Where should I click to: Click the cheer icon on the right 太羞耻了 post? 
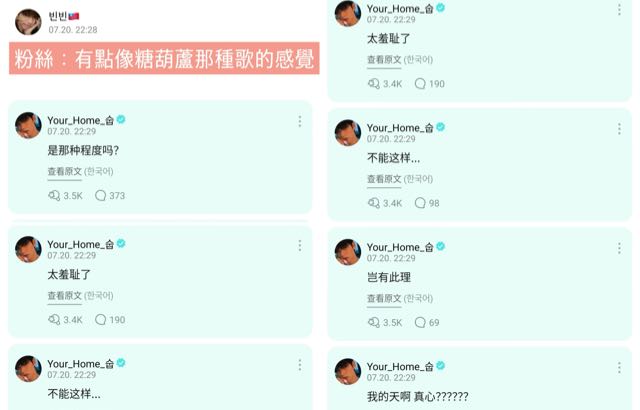pos(373,84)
